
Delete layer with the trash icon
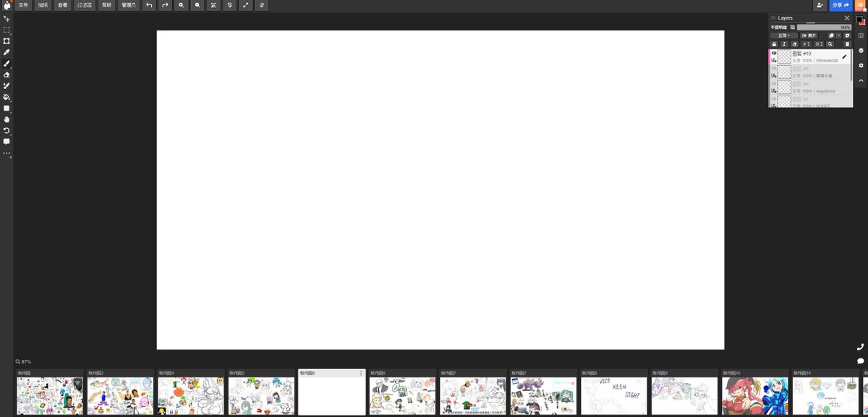point(848,44)
